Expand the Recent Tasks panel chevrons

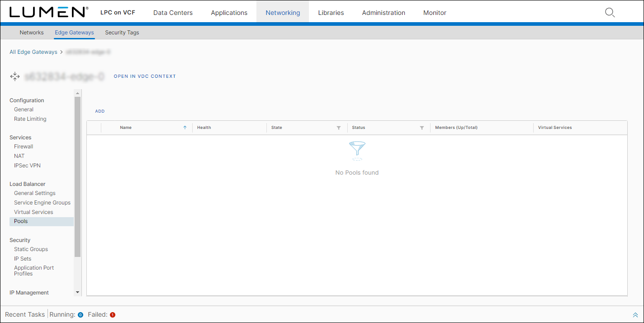pos(635,315)
